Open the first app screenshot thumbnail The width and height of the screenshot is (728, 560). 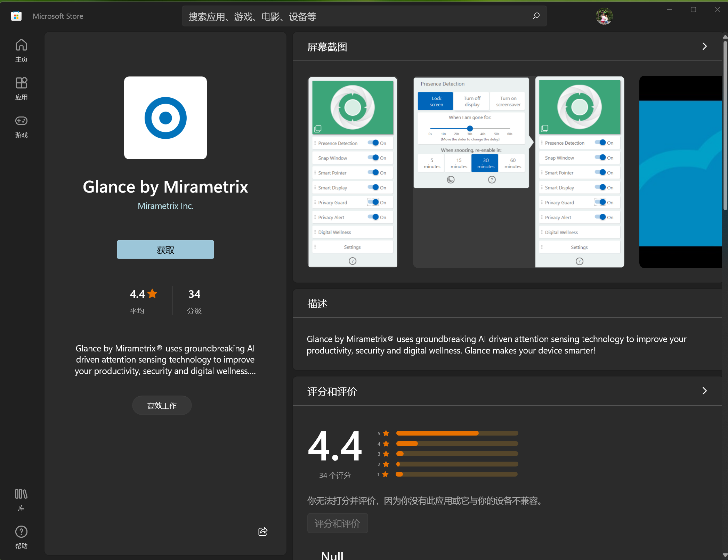pyautogui.click(x=353, y=172)
